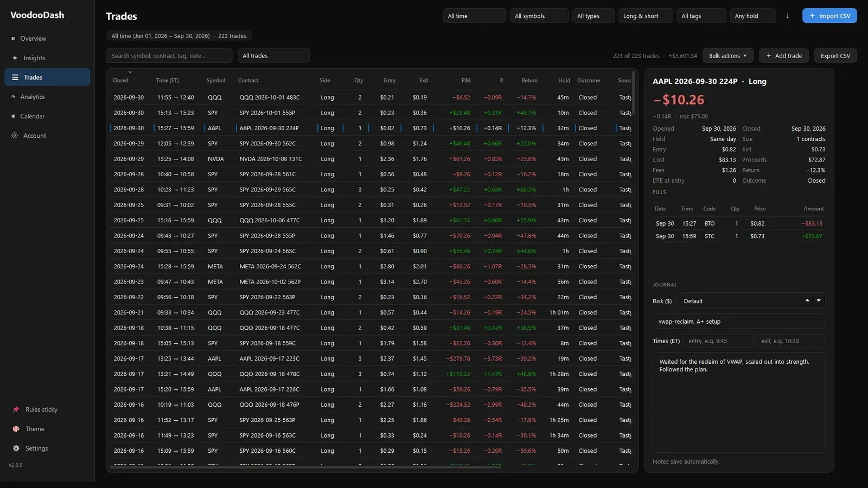Click the Analytics pie chart icon
This screenshot has height=488, width=868.
pyautogui.click(x=14, y=97)
